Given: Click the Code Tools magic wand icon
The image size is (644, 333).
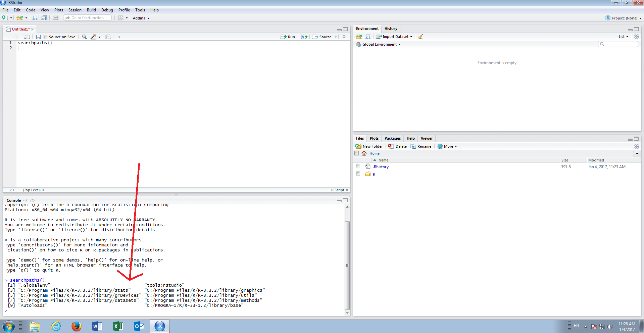Looking at the screenshot, I should coord(94,37).
